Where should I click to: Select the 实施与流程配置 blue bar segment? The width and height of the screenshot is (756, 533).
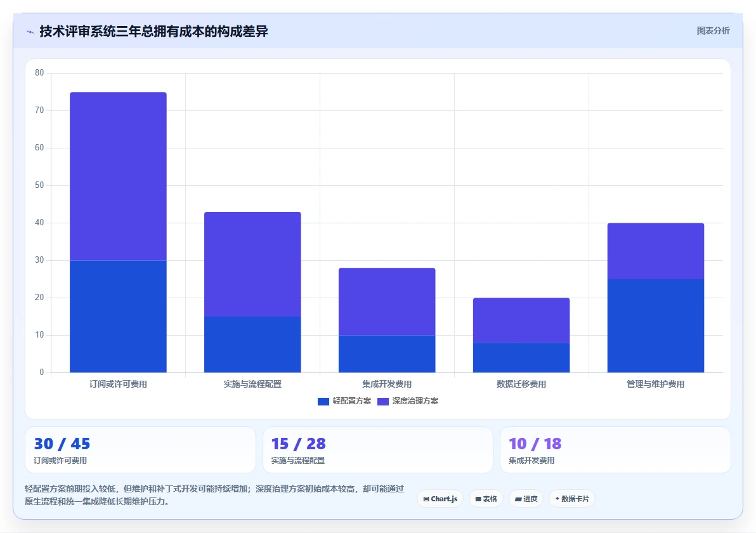tap(252, 345)
